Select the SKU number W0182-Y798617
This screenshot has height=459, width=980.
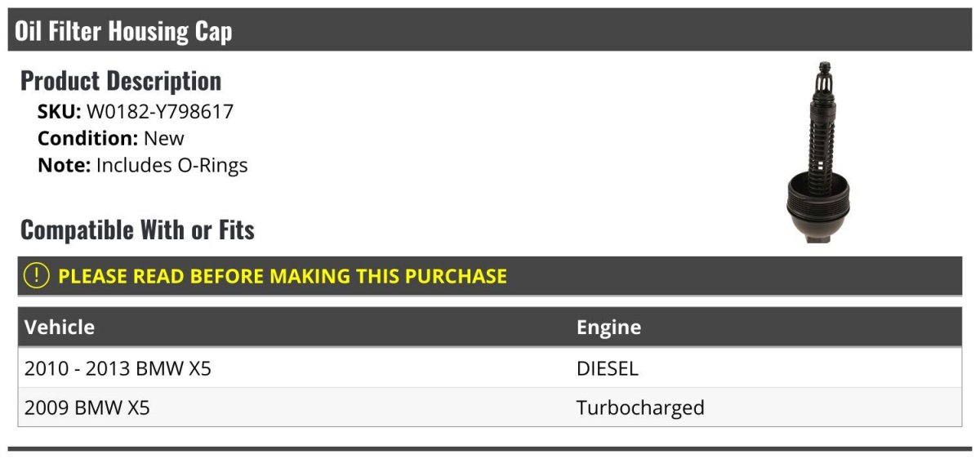(160, 111)
